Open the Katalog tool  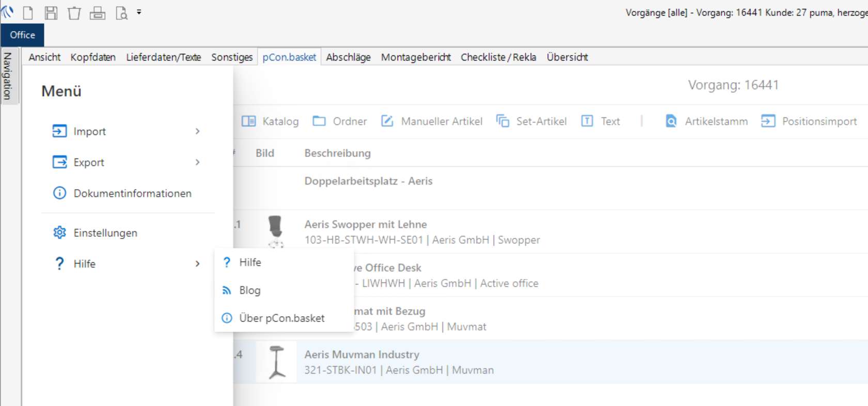(x=271, y=121)
